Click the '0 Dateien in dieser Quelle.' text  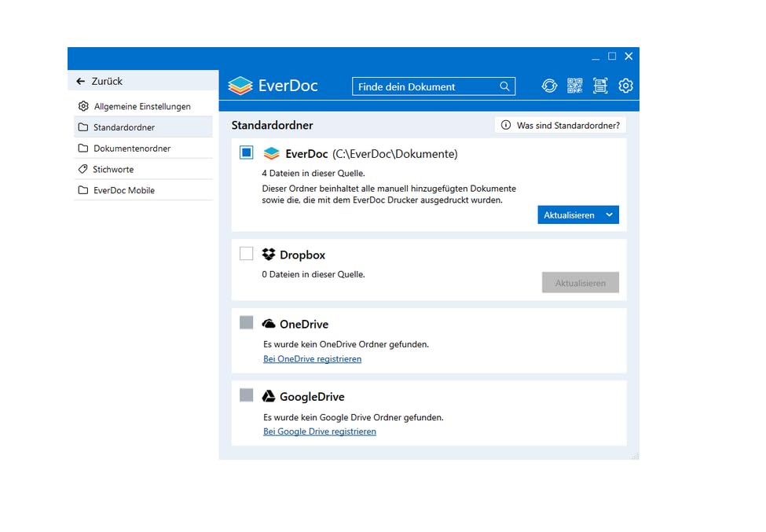(313, 274)
